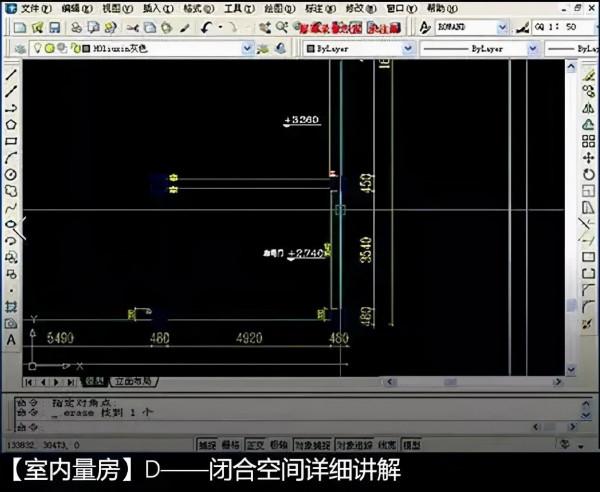Toggle 对象捕捉 object snap
The width and height of the screenshot is (600, 492).
(313, 445)
